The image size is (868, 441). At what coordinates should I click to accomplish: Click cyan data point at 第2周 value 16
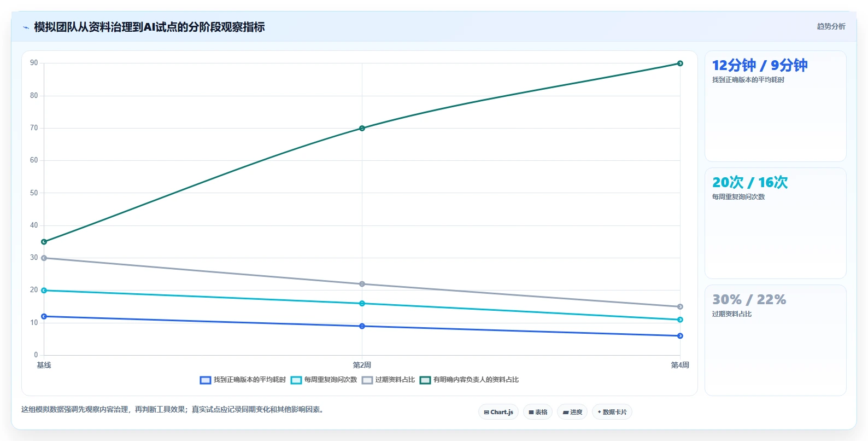point(362,304)
